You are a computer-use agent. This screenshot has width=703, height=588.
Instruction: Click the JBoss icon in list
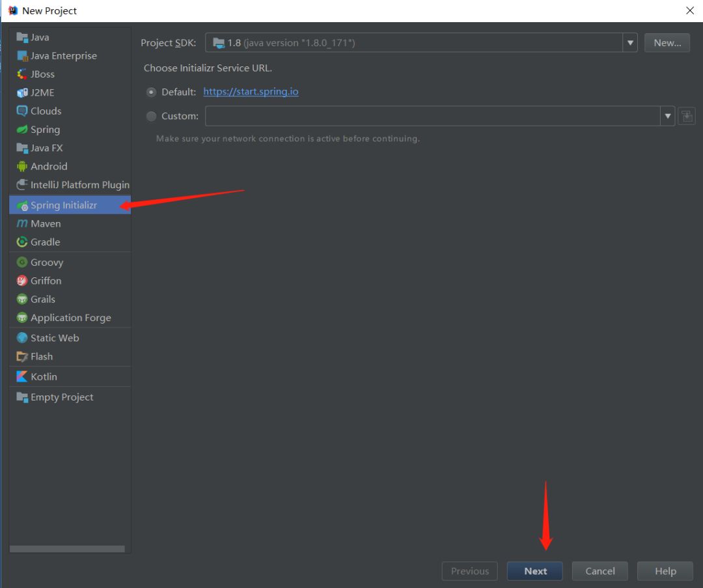22,74
